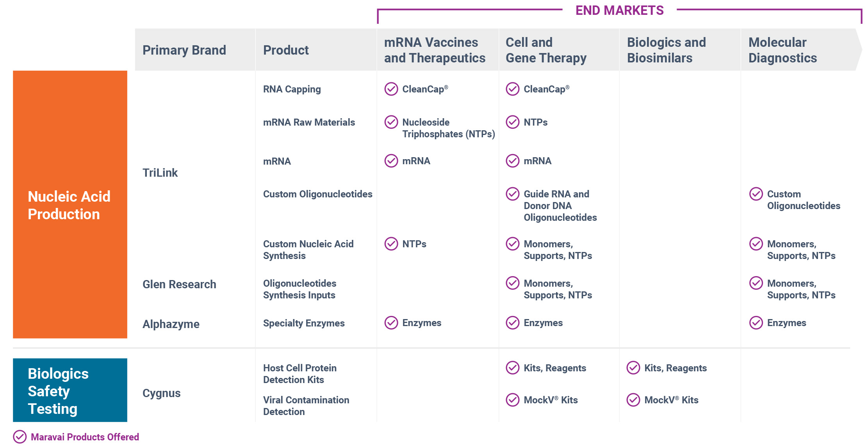Click the checkmark next to Guide RNA
The image size is (868, 447).
click(512, 194)
